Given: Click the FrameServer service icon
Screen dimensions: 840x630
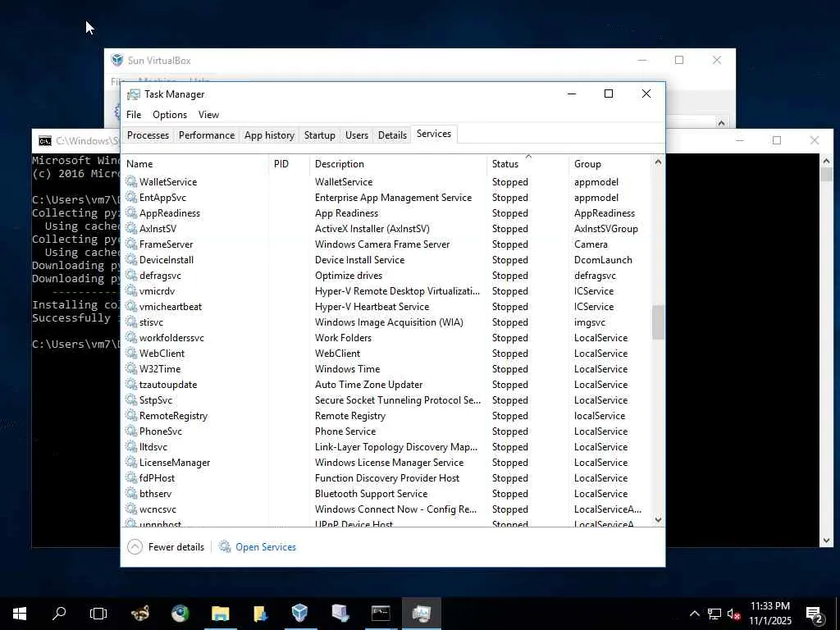Looking at the screenshot, I should point(131,244).
